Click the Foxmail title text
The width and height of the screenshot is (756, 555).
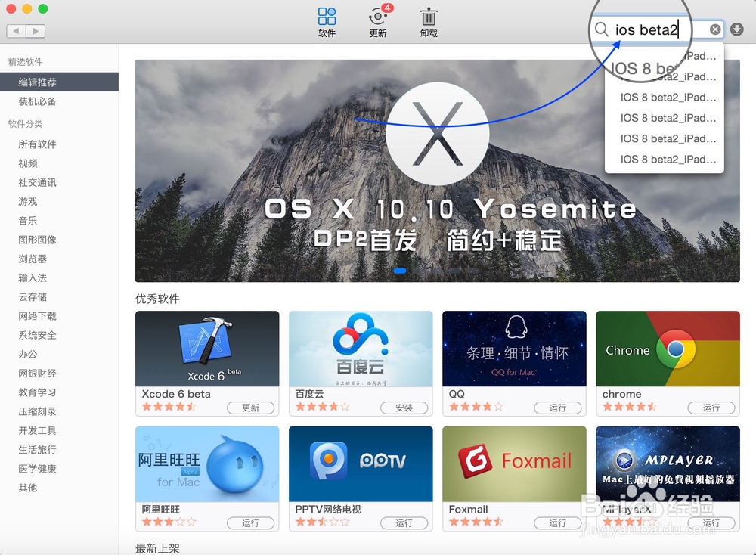pyautogui.click(x=468, y=509)
